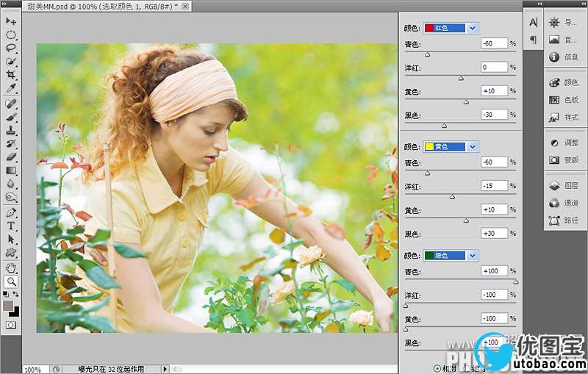Open the Masks (蒙板) panel

(x=563, y=160)
